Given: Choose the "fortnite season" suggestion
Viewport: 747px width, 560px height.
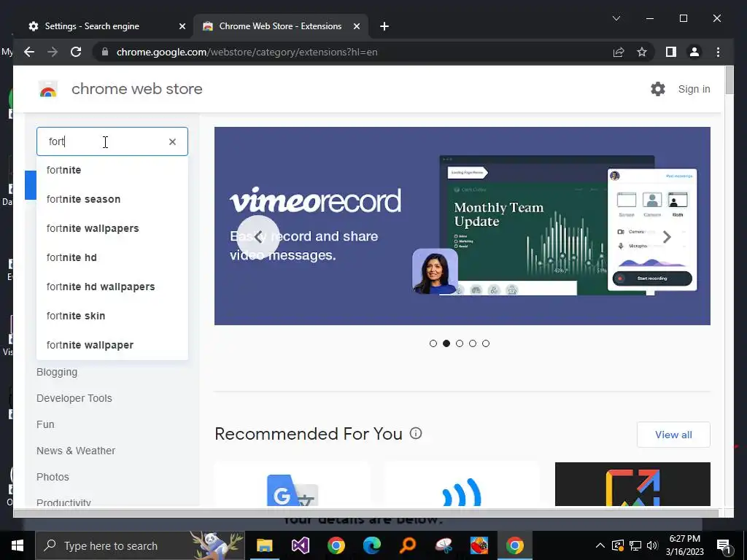Looking at the screenshot, I should click(112, 199).
